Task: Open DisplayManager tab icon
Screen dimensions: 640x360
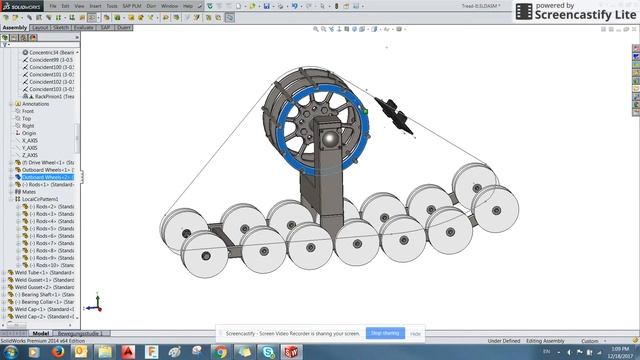Action: pyautogui.click(x=33, y=37)
